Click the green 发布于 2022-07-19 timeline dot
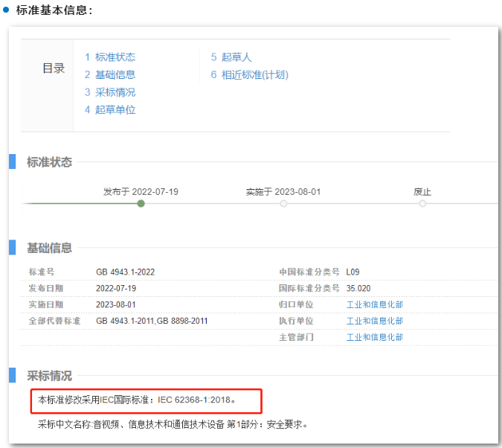Viewport: 502px width, 448px height. [141, 203]
